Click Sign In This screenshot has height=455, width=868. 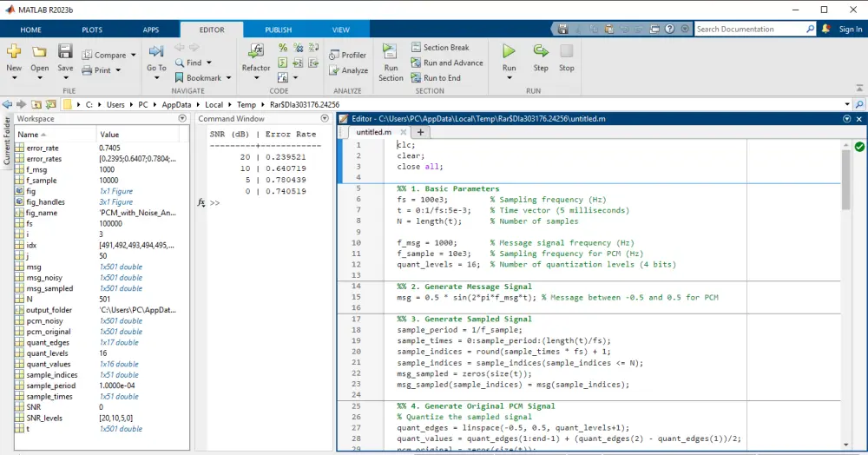[851, 30]
